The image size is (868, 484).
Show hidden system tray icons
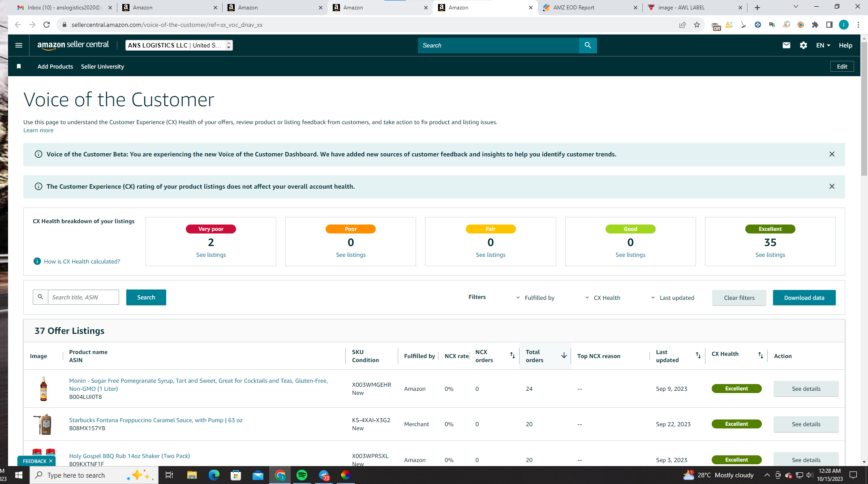pyautogui.click(x=767, y=475)
